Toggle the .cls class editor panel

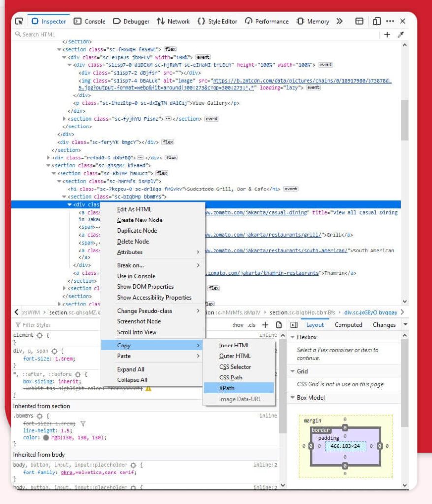(252, 324)
